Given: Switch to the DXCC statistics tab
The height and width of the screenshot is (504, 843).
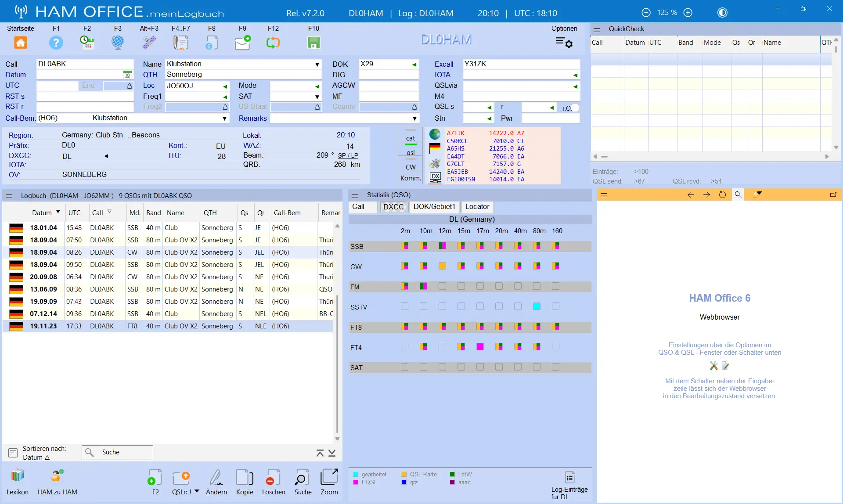Looking at the screenshot, I should pyautogui.click(x=393, y=207).
